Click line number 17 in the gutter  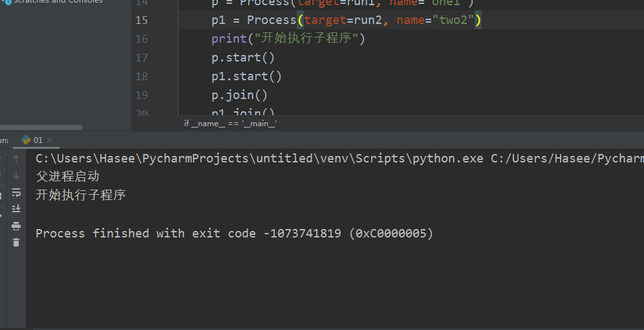pos(142,58)
